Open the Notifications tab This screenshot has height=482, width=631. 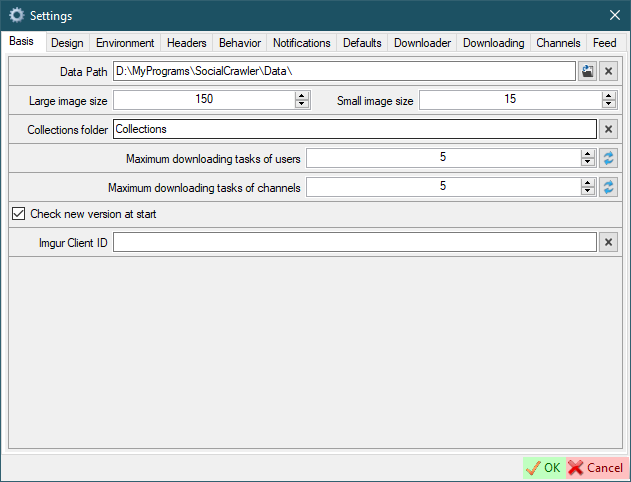coord(301,43)
